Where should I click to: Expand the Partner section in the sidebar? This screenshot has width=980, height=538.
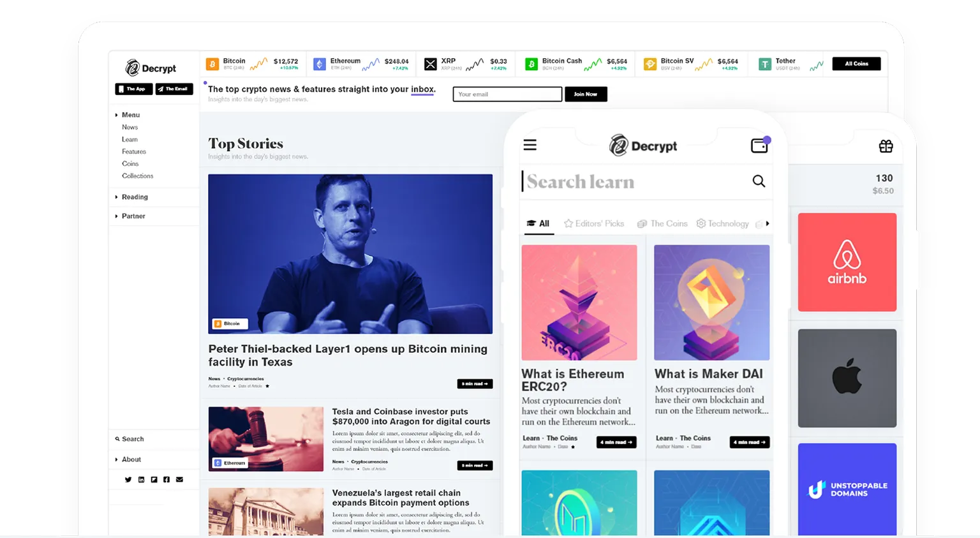130,216
